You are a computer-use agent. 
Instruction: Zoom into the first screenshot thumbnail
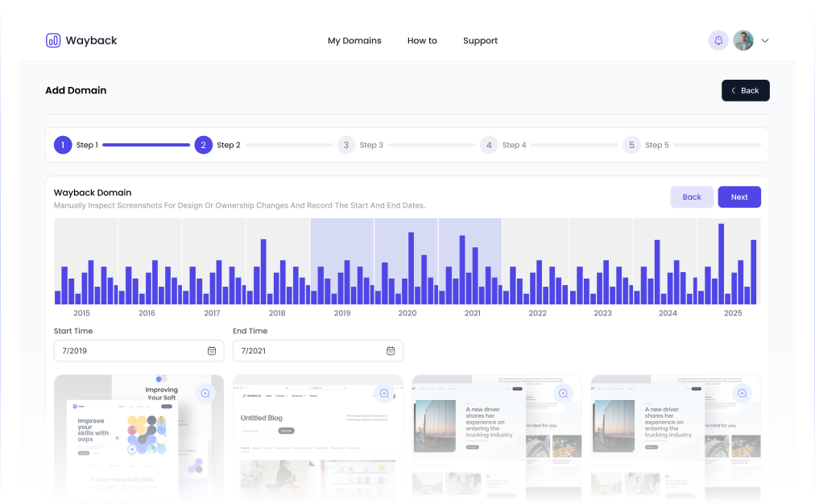point(205,393)
